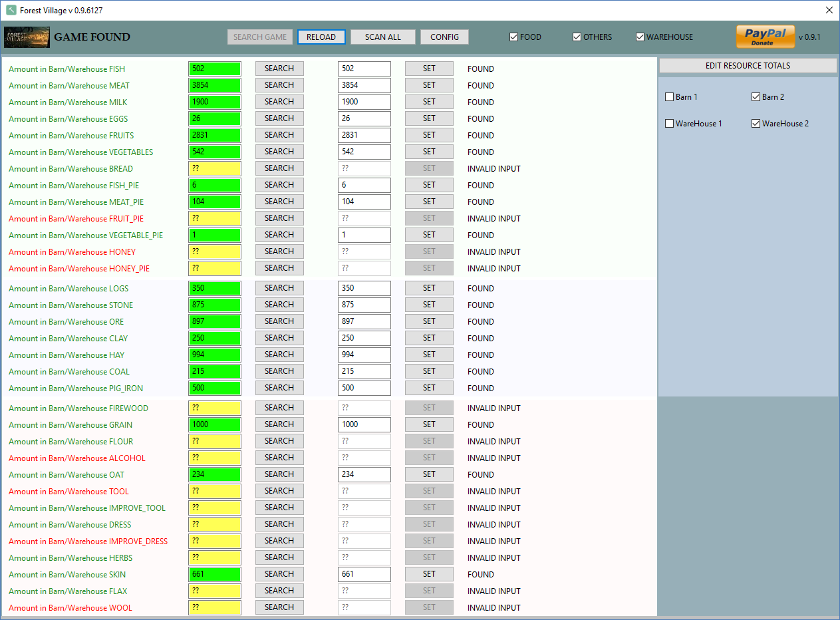The width and height of the screenshot is (840, 620).
Task: Click SEARCH button for TOOL row
Action: pos(279,491)
